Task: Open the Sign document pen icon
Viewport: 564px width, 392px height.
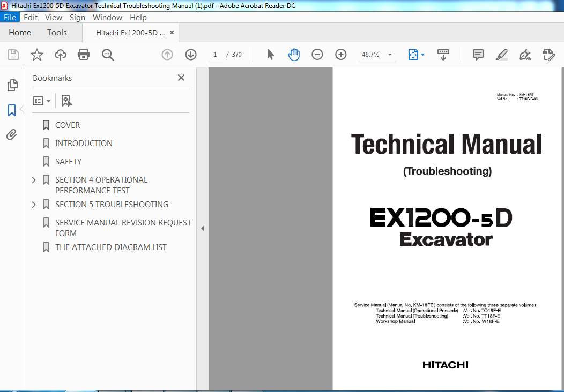Action: click(525, 55)
